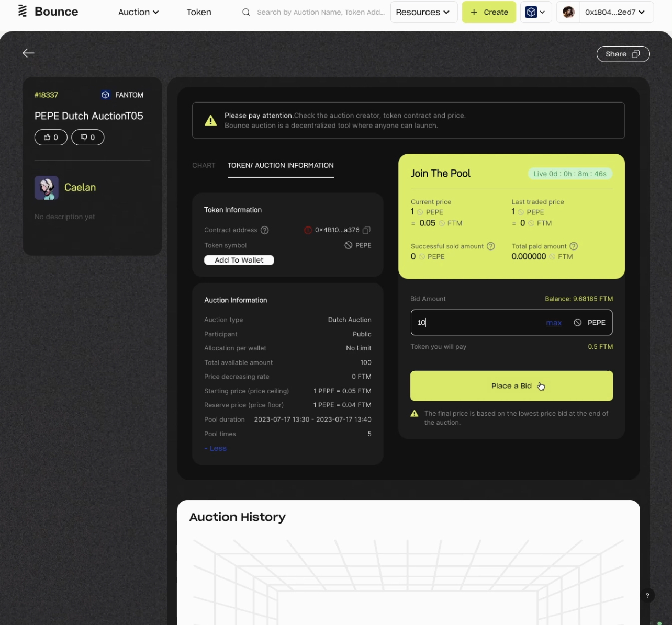This screenshot has height=625, width=672.
Task: Click the search magnifier icon
Action: [245, 12]
